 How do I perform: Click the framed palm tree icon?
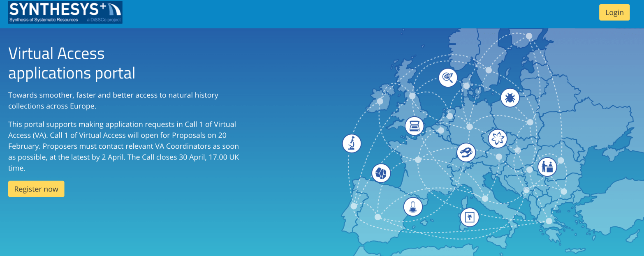[469, 217]
